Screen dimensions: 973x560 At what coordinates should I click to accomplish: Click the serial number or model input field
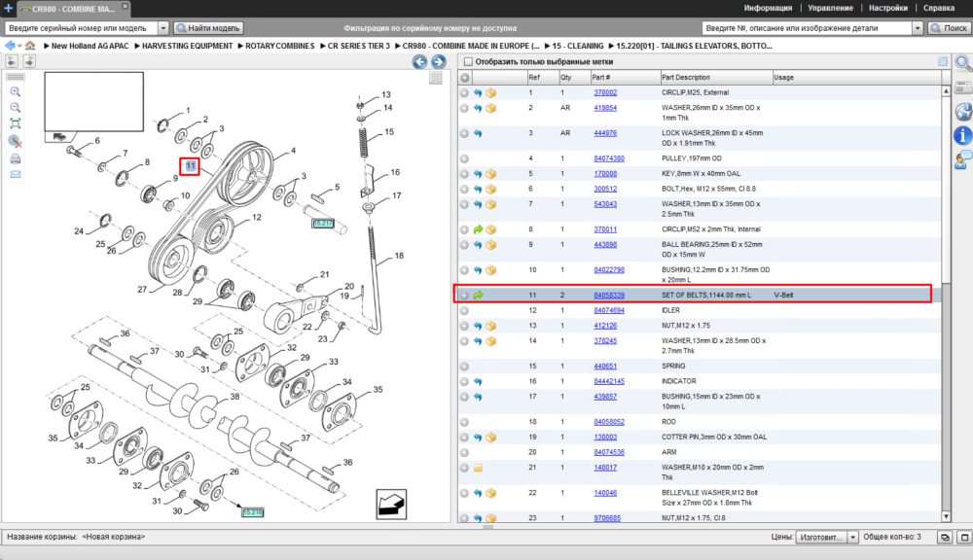pos(82,28)
